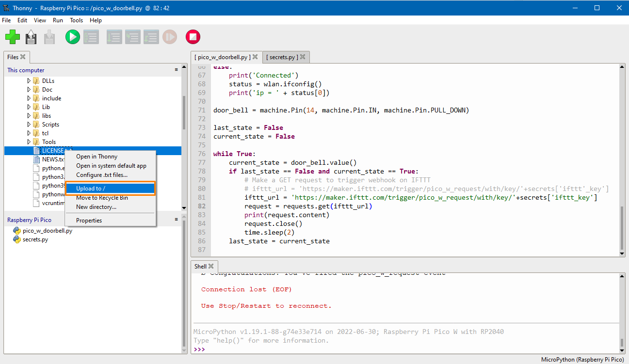Click the green New file plus icon
The height and width of the screenshot is (364, 629).
point(13,37)
